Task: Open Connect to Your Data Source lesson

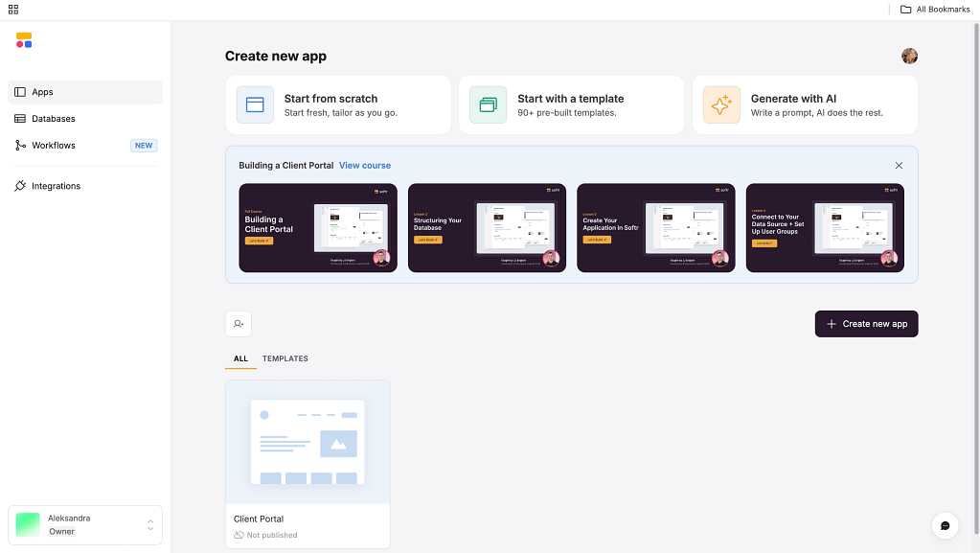Action: [x=825, y=228]
